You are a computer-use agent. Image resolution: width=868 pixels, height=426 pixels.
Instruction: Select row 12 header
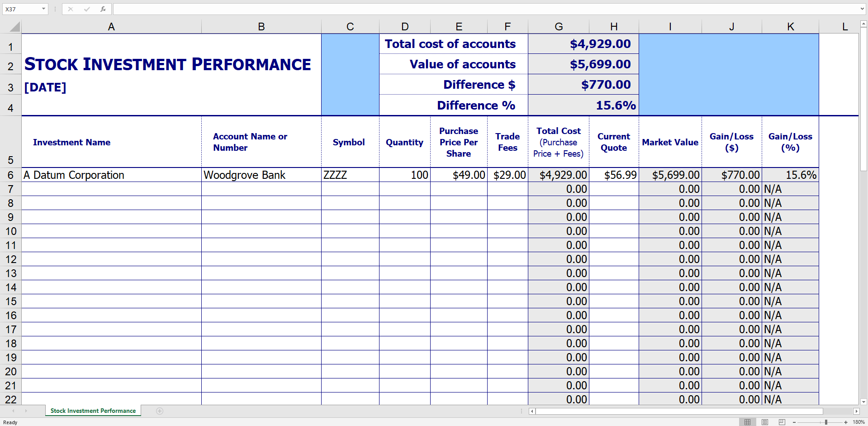pyautogui.click(x=11, y=259)
